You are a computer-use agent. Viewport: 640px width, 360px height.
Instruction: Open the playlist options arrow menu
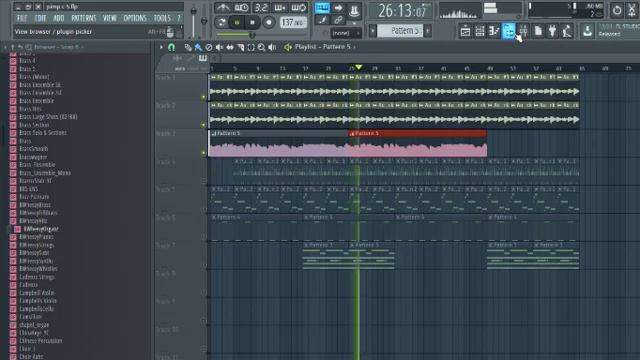pyautogui.click(x=161, y=47)
